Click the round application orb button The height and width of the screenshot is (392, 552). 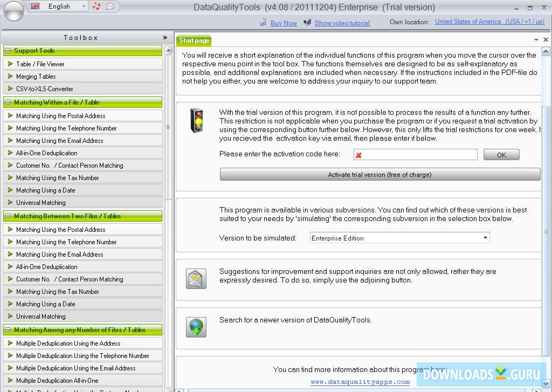tap(13, 11)
